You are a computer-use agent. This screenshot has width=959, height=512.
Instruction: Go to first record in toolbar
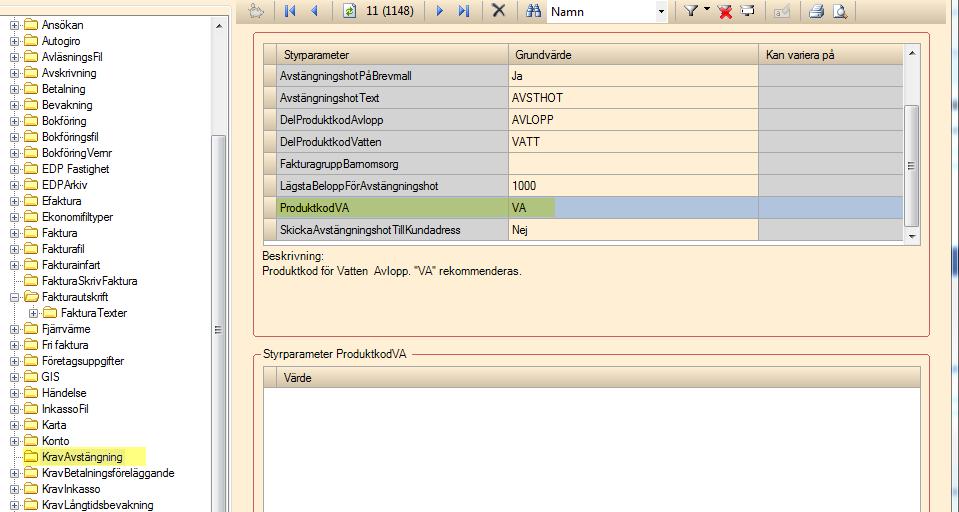pyautogui.click(x=290, y=10)
